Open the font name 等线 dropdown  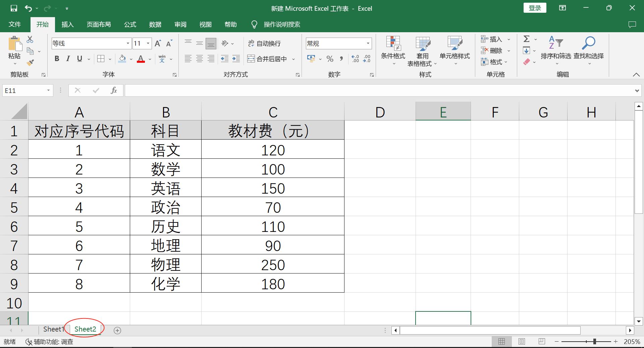[x=128, y=43]
